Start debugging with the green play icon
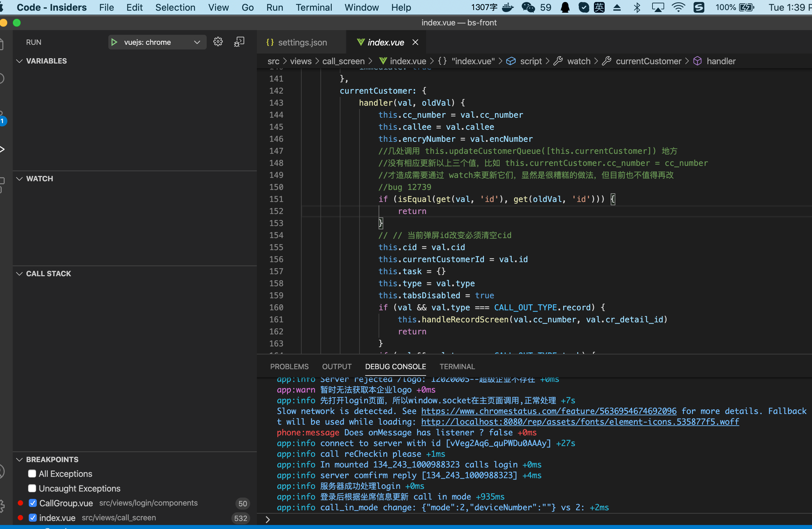This screenshot has height=529, width=812. [x=114, y=42]
